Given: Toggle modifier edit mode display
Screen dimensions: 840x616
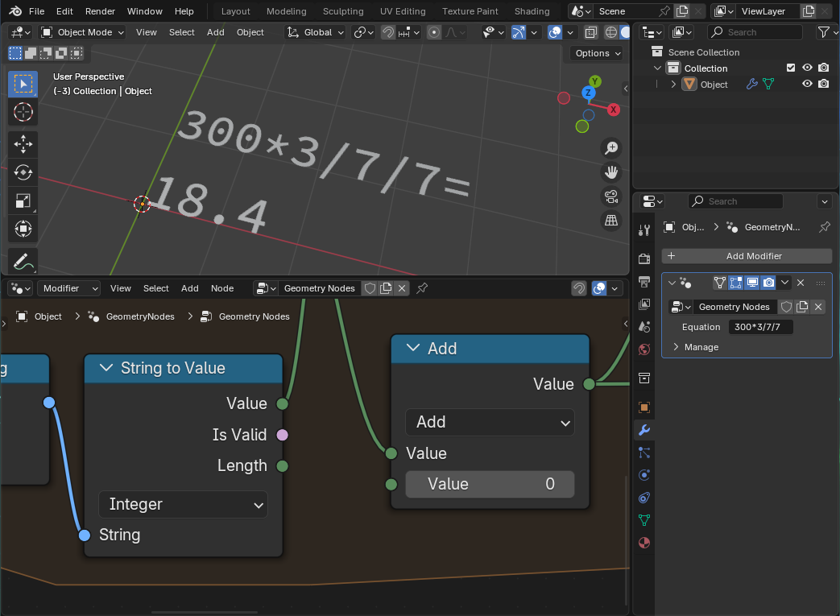Looking at the screenshot, I should (736, 283).
